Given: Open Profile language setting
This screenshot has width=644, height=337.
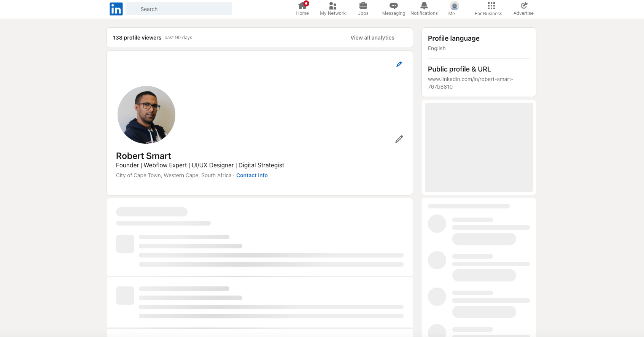Looking at the screenshot, I should [453, 38].
